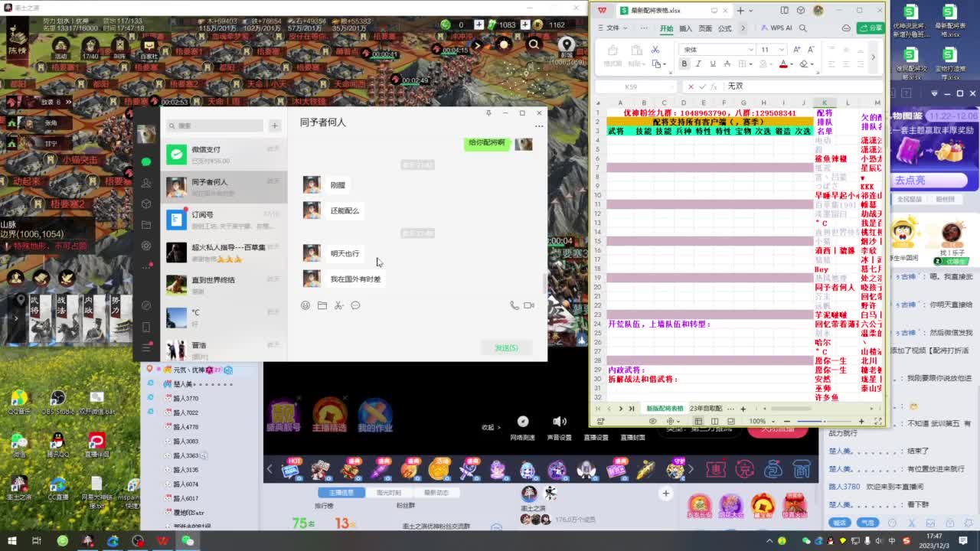Expand more ribbon tabs chevron in WPS

coord(743,28)
